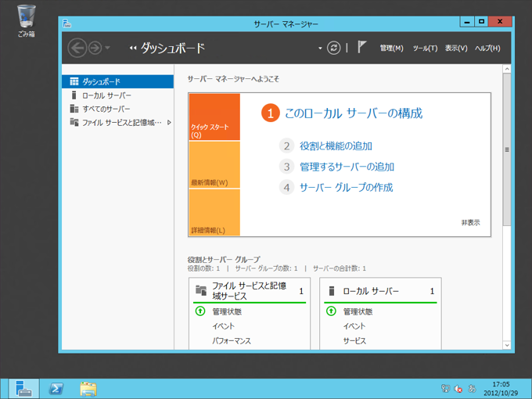Expand ファイル サービスと記憶域 sidebar arrow
Screen dimensions: 532x399
click(x=169, y=123)
